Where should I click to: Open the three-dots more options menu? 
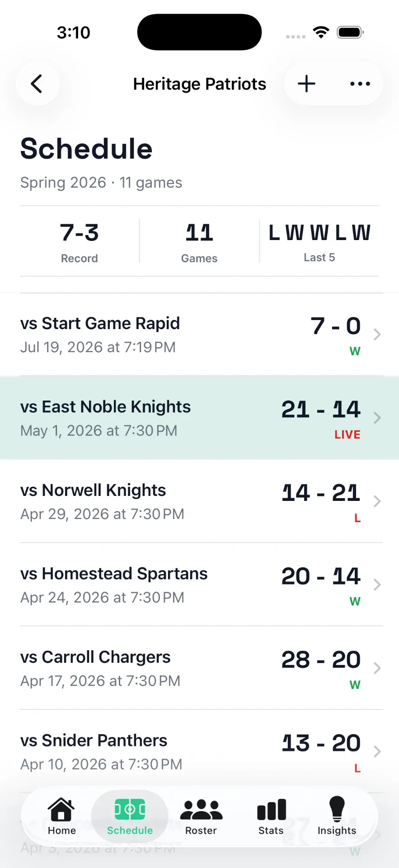point(360,84)
